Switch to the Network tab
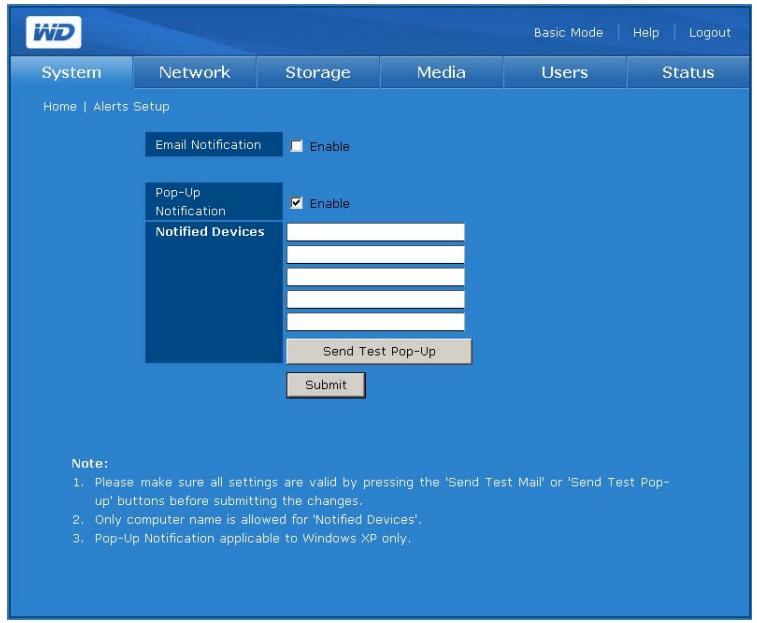The height and width of the screenshot is (623, 757). tap(195, 72)
